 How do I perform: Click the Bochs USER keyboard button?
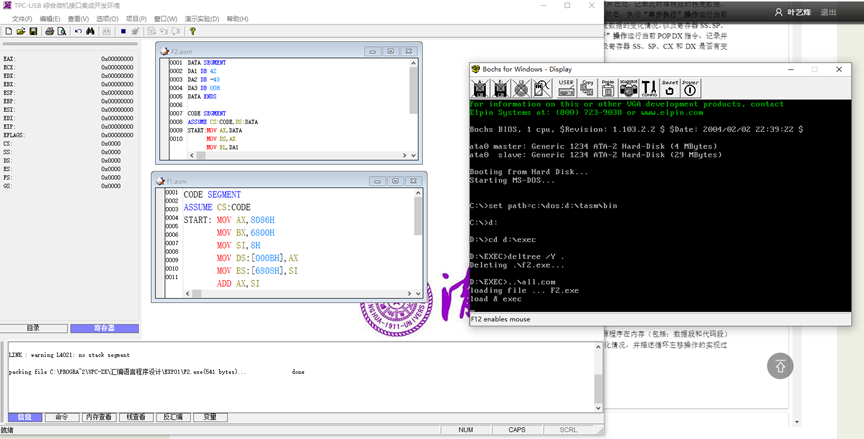click(566, 88)
